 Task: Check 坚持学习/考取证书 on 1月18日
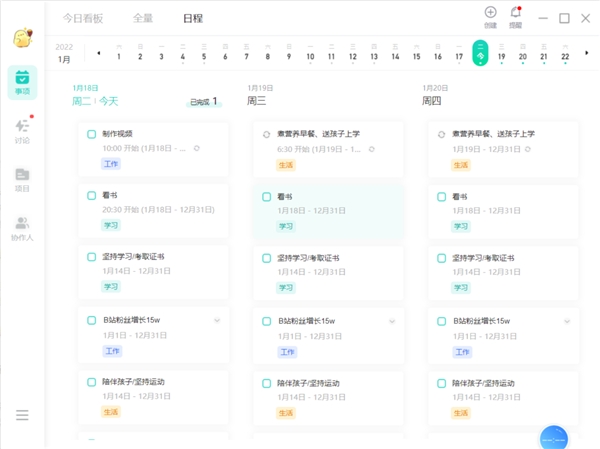[x=91, y=257]
